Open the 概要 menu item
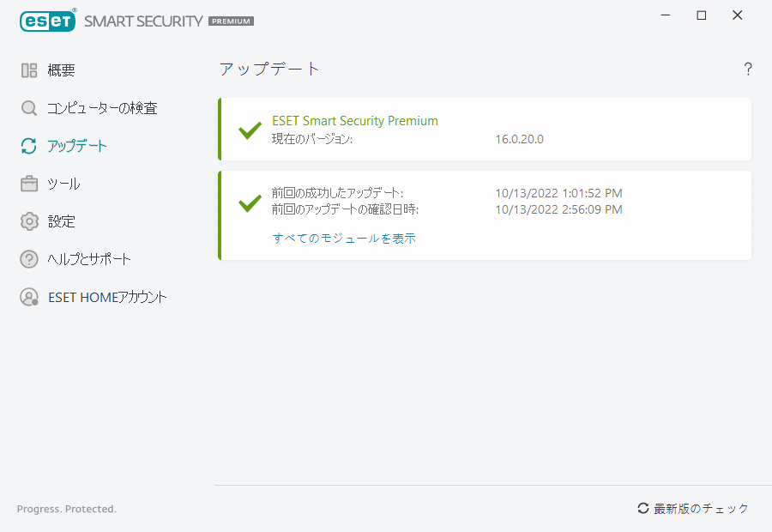The height and width of the screenshot is (532, 772). coord(62,70)
